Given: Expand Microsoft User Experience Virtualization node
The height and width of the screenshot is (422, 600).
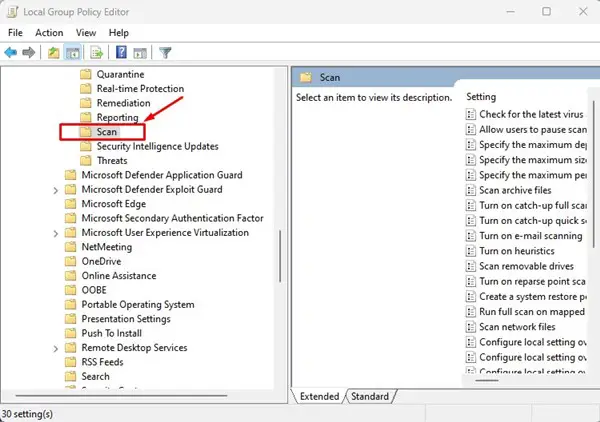Looking at the screenshot, I should coord(56,233).
